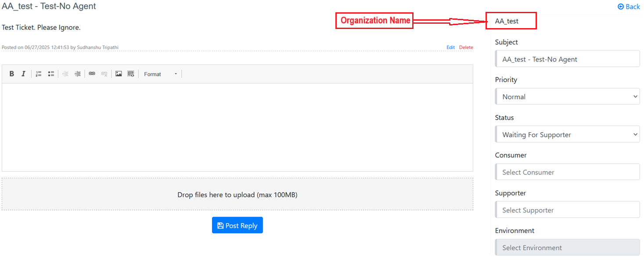This screenshot has height=260, width=644.
Task: Insert a hyperlink with the link icon
Action: coord(92,74)
